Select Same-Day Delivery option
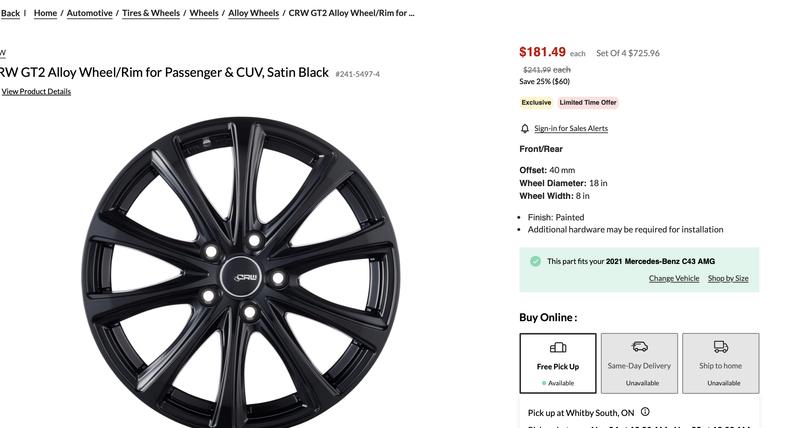Image resolution: width=800 pixels, height=428 pixels. [640, 363]
